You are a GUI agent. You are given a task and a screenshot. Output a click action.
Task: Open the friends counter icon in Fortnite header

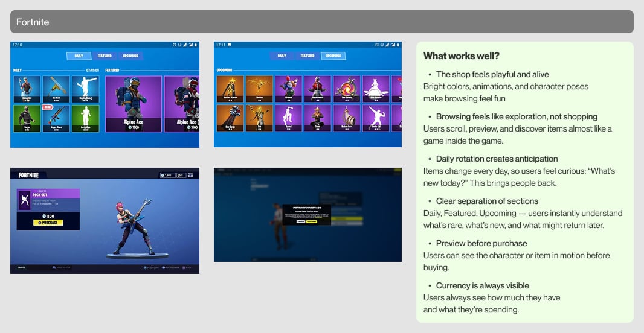click(x=181, y=175)
